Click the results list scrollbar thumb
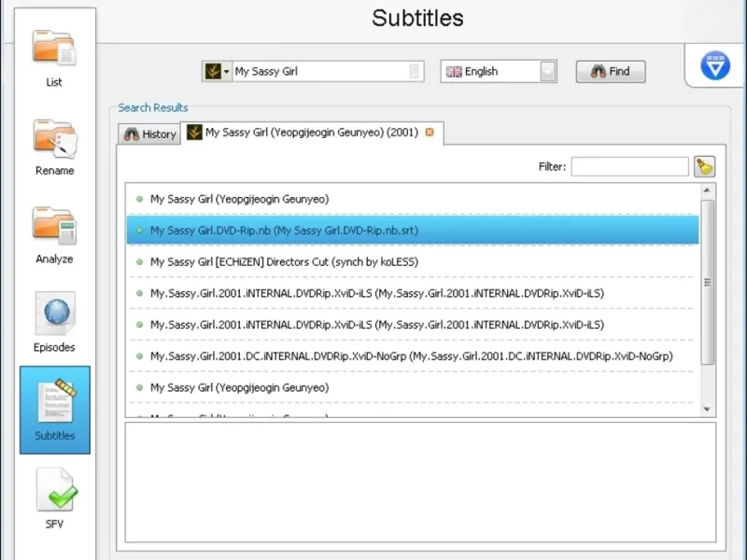The height and width of the screenshot is (560, 747). pos(708,282)
